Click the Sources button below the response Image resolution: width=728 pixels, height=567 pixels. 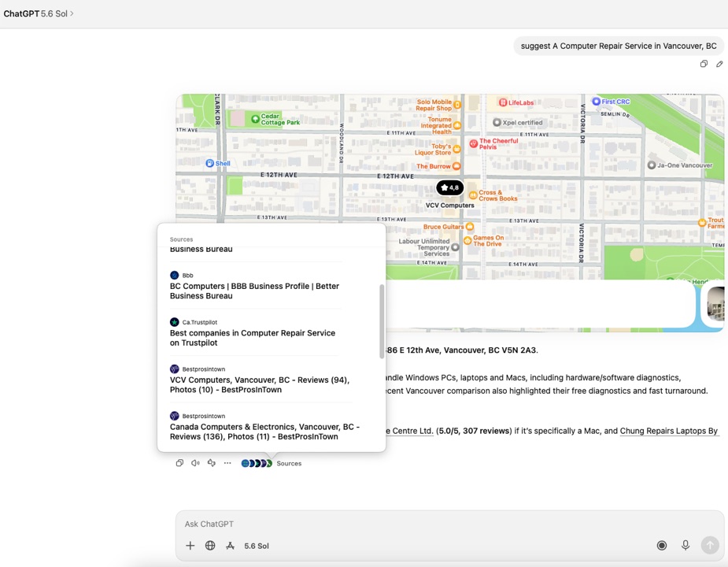click(x=289, y=463)
